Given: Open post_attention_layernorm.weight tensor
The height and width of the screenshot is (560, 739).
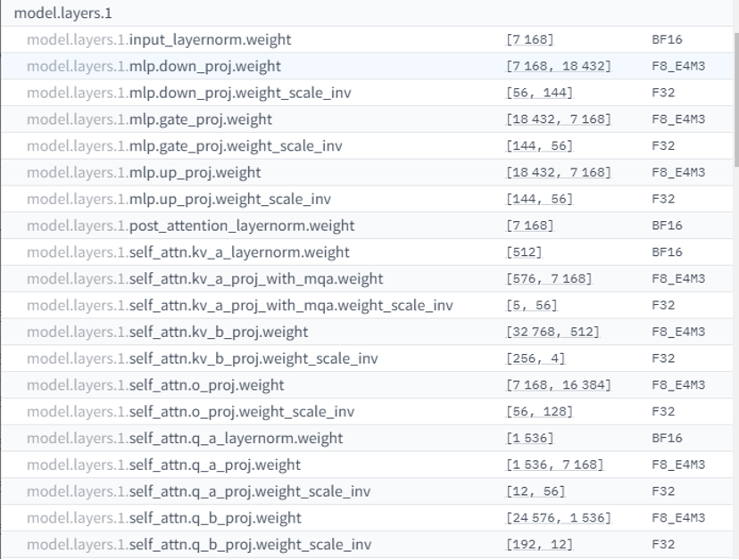Looking at the screenshot, I should click(x=367, y=226).
